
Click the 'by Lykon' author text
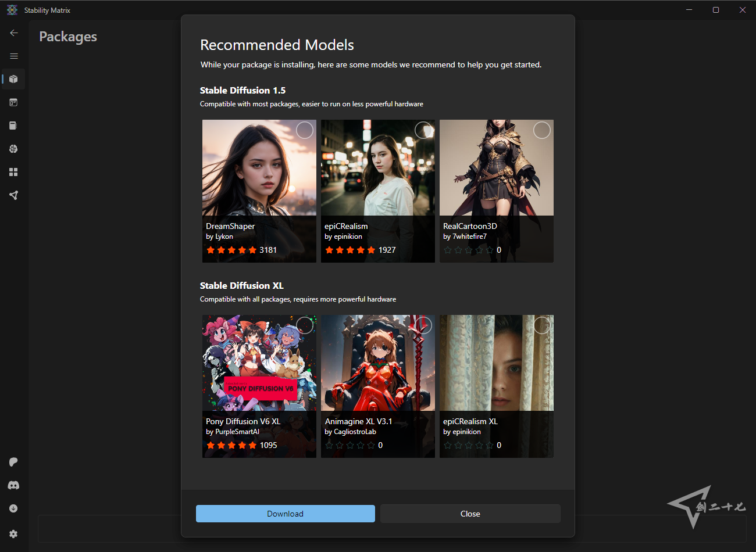(x=219, y=236)
